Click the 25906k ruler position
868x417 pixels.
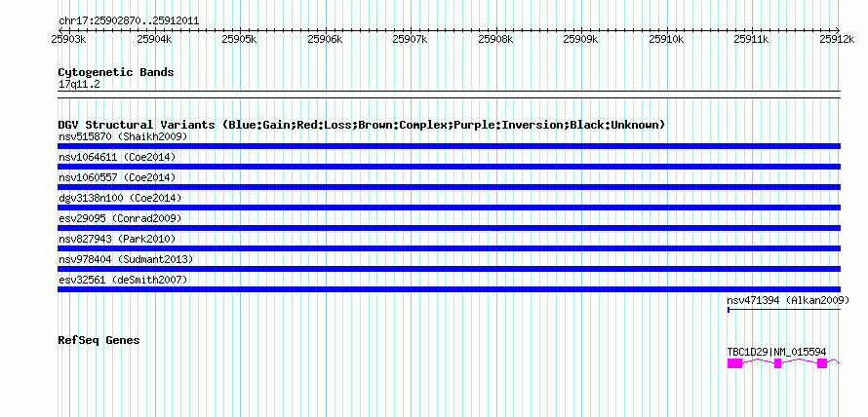coord(325,39)
